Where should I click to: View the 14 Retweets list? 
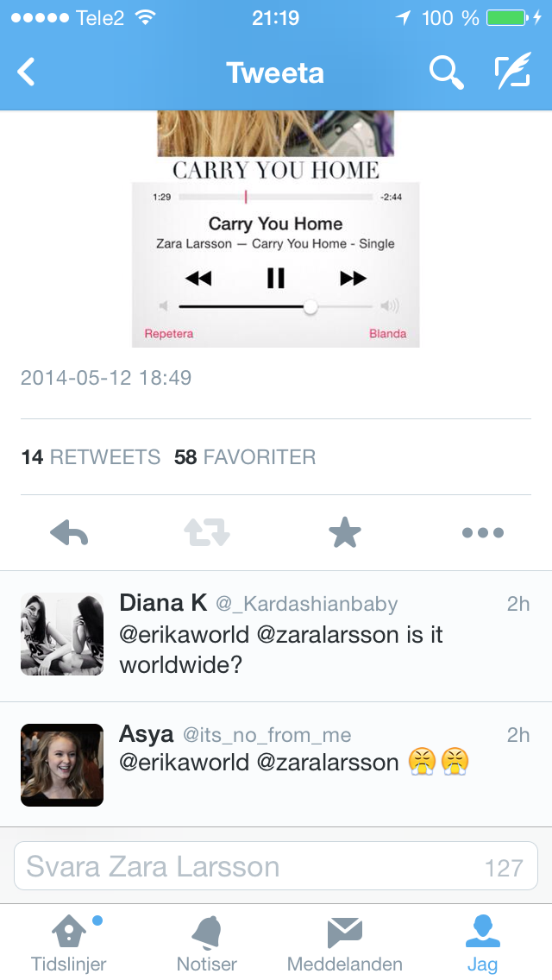click(91, 457)
